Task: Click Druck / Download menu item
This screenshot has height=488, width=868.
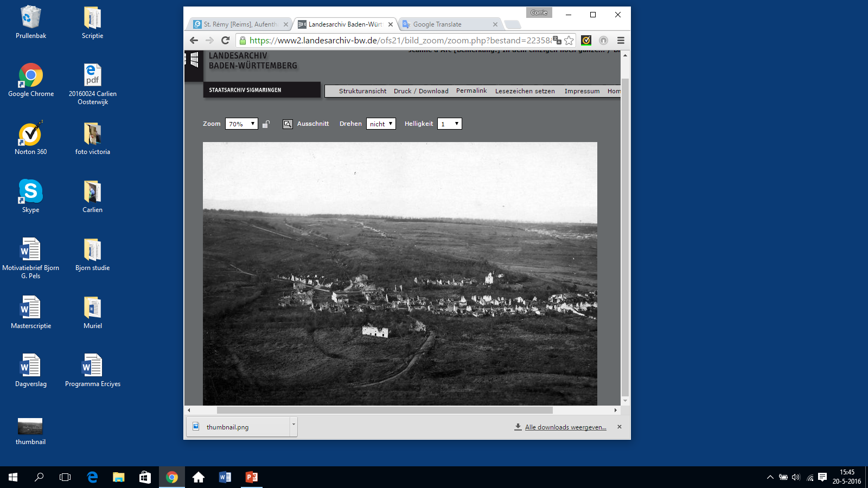Action: (x=421, y=91)
